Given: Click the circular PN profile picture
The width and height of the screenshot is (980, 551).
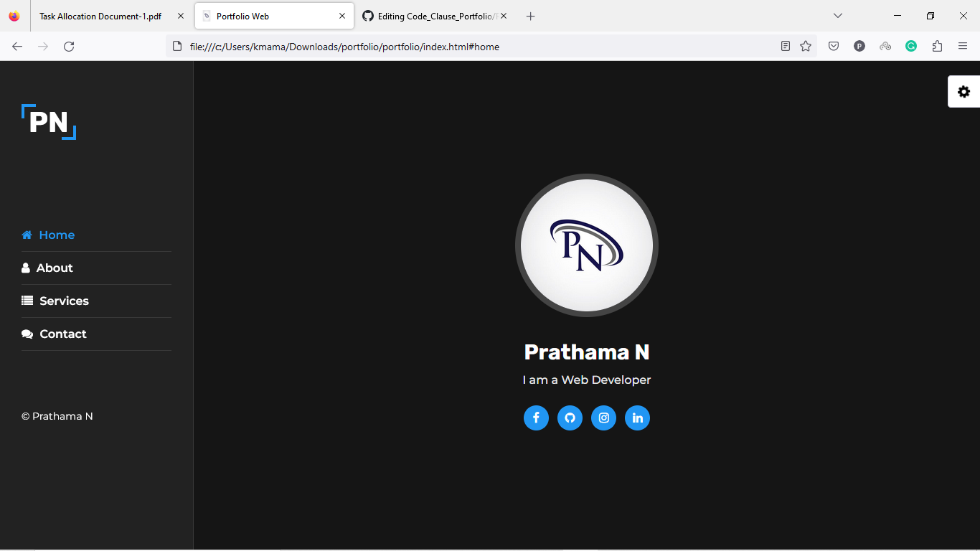Looking at the screenshot, I should click(x=587, y=245).
